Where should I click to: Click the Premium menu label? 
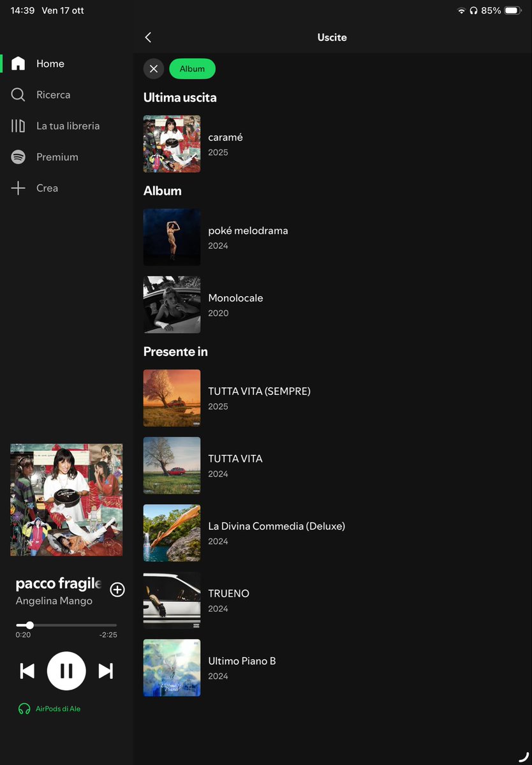pos(57,157)
